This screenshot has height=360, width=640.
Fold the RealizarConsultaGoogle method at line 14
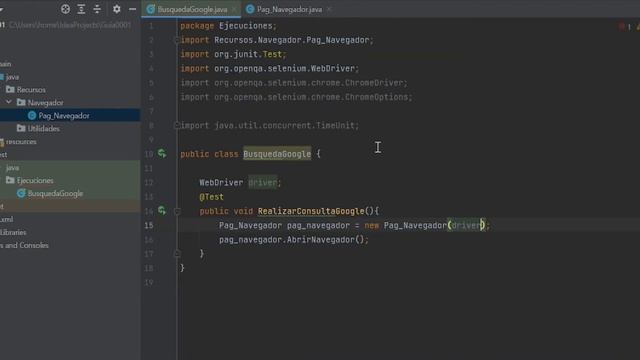177,211
